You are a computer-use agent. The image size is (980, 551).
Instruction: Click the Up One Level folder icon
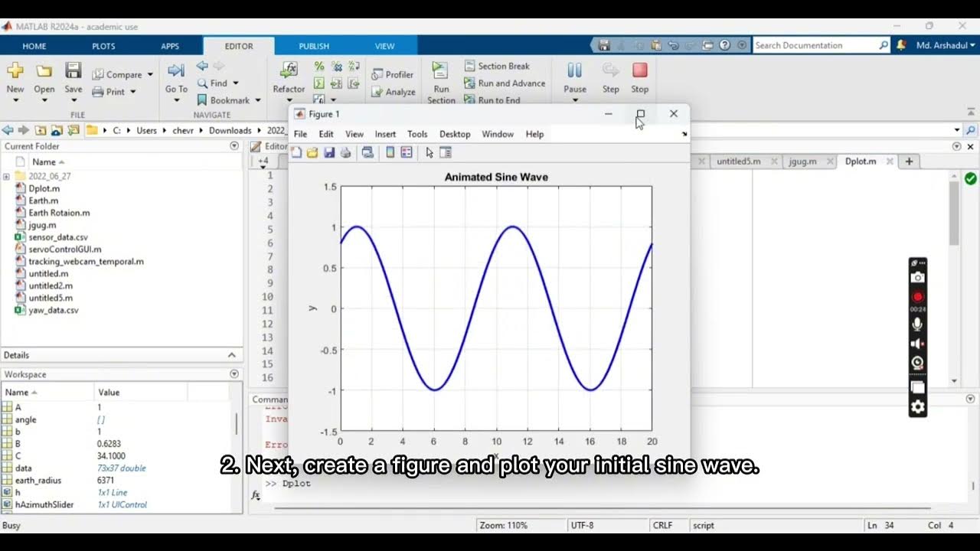(40, 130)
